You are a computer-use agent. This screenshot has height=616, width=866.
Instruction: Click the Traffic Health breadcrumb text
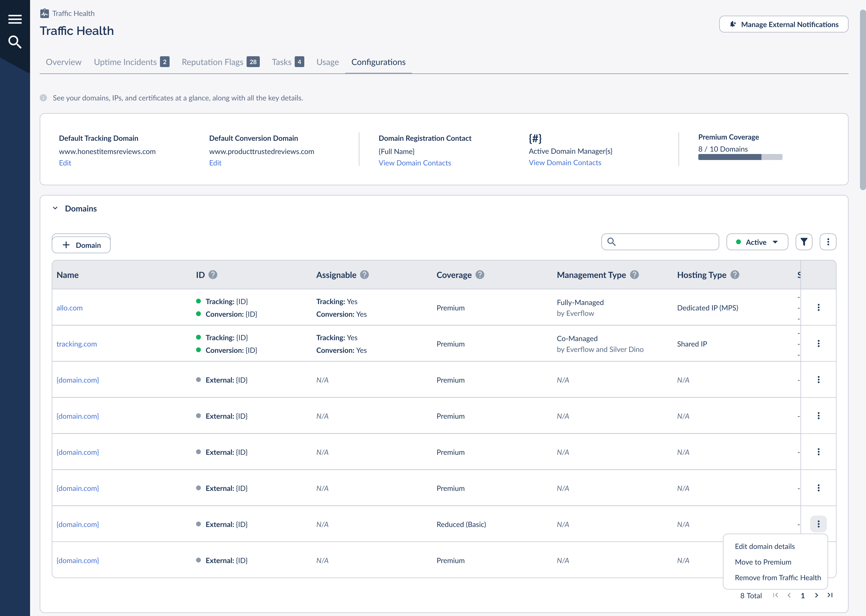point(73,13)
